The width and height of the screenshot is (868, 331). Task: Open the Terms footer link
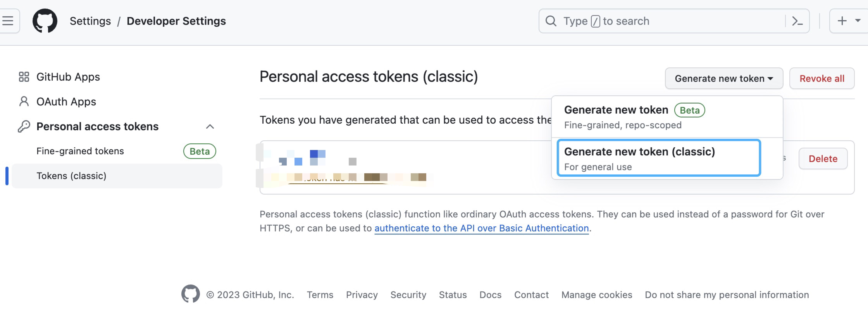click(x=320, y=295)
